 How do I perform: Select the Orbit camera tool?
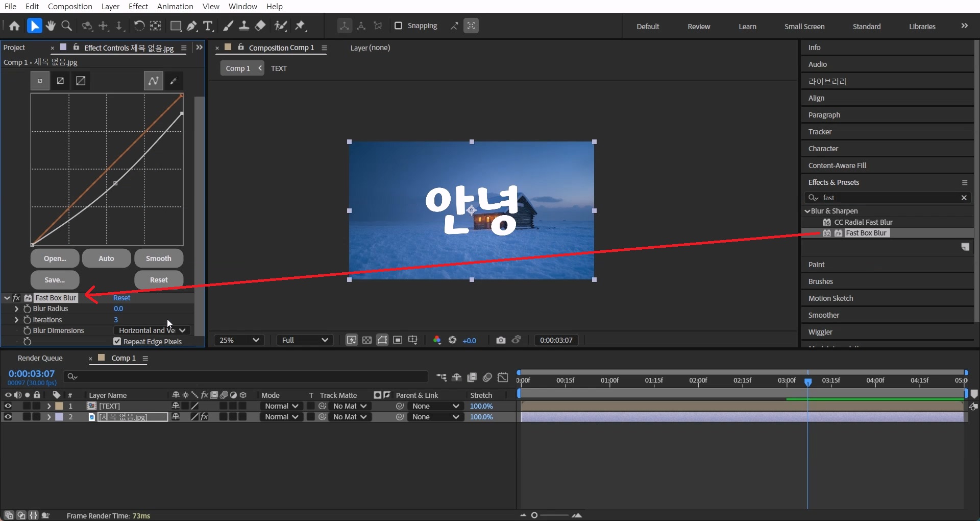87,26
